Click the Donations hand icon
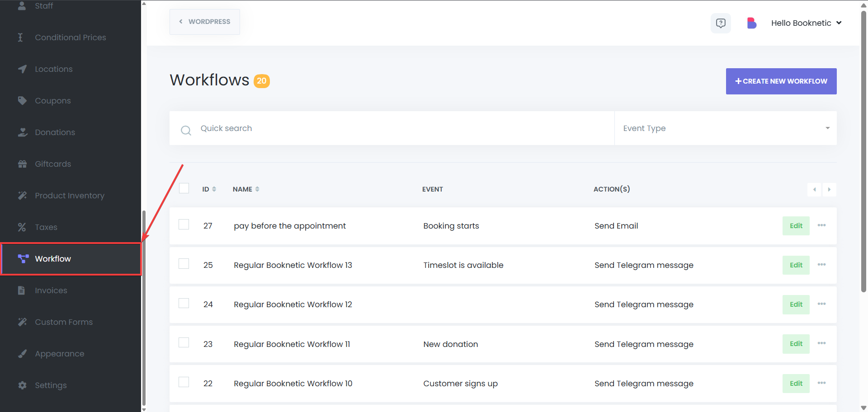Image resolution: width=868 pixels, height=412 pixels. coord(23,132)
